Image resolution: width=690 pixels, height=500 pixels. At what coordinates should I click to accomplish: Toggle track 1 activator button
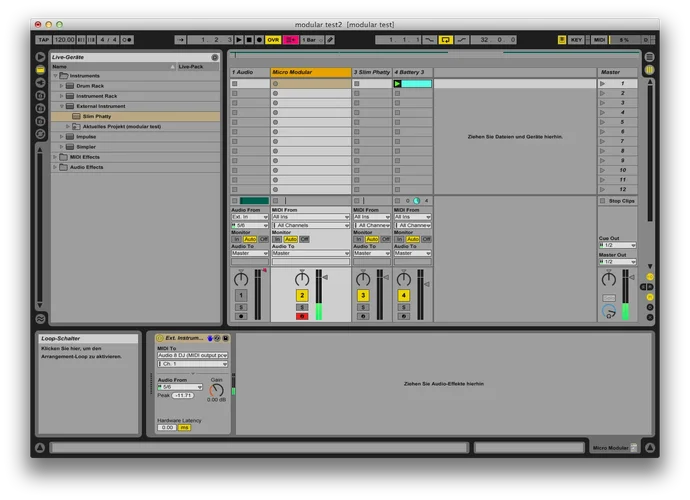(x=241, y=295)
